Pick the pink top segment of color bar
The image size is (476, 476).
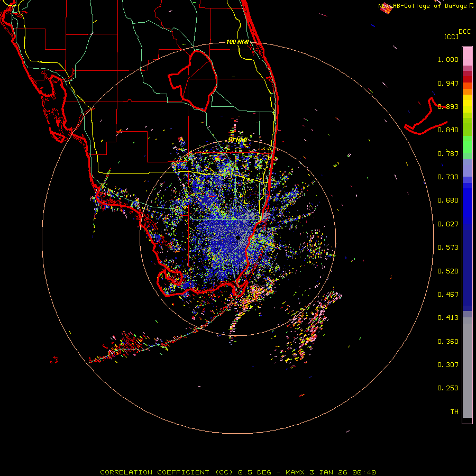tap(467, 57)
